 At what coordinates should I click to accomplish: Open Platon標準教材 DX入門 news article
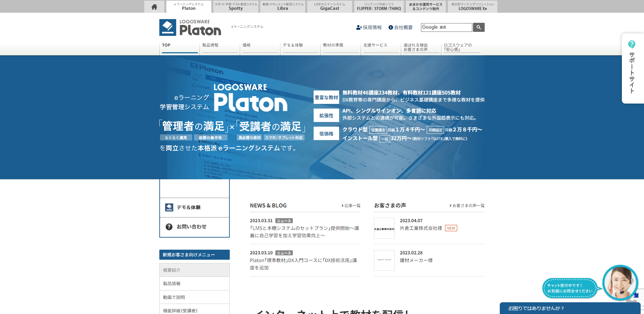coord(304,264)
